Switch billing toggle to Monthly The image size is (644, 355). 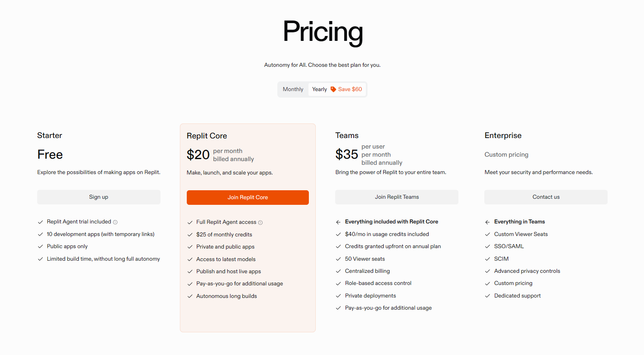(x=293, y=89)
